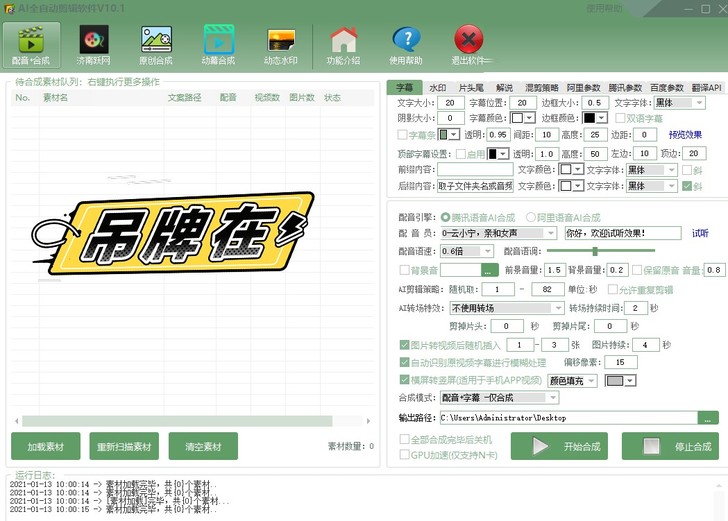This screenshot has height=521, width=728.
Task: Click the 加载素材 button
Action: coord(46,446)
